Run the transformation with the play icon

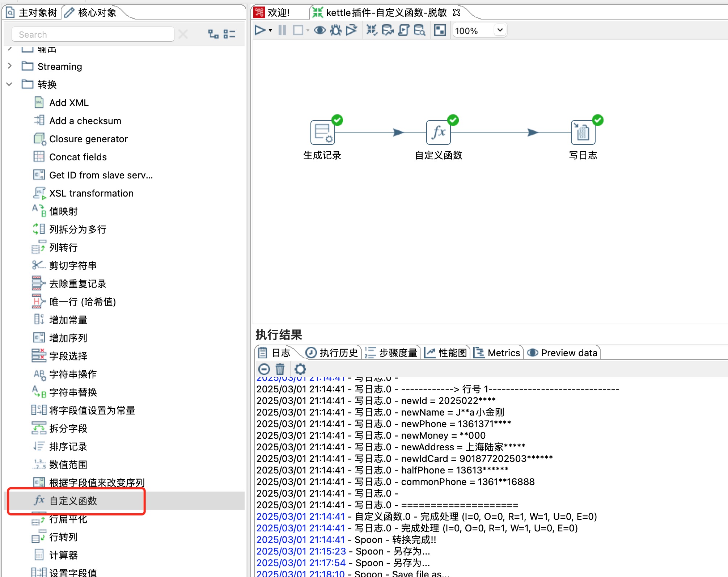tap(260, 30)
